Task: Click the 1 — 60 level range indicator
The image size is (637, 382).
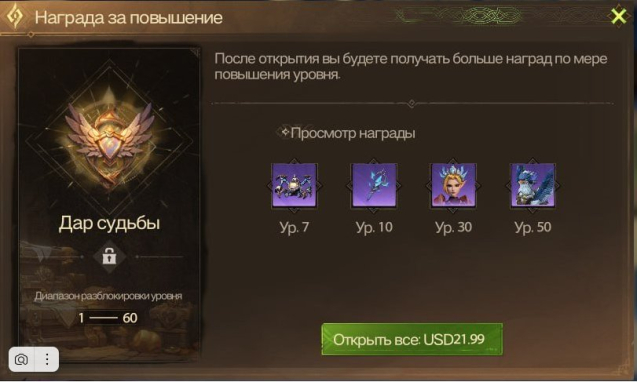Action: coord(108,318)
